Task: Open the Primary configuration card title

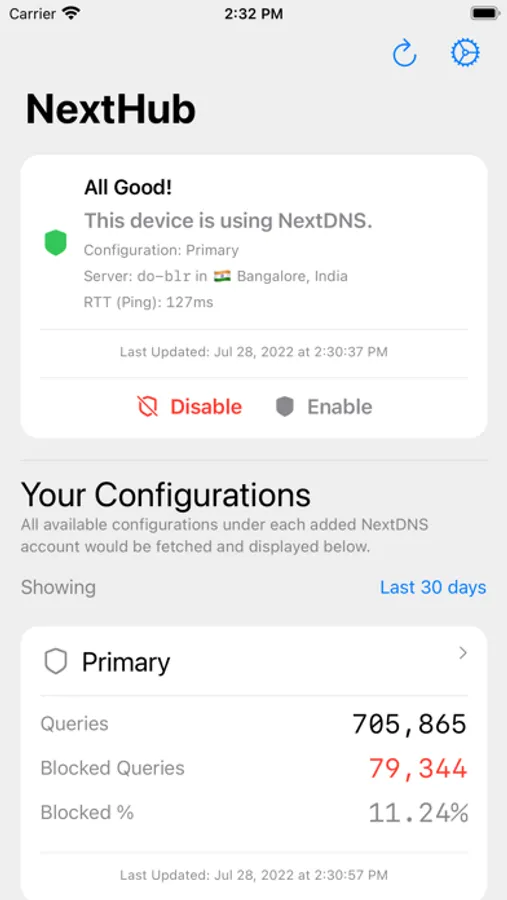Action: [x=126, y=662]
